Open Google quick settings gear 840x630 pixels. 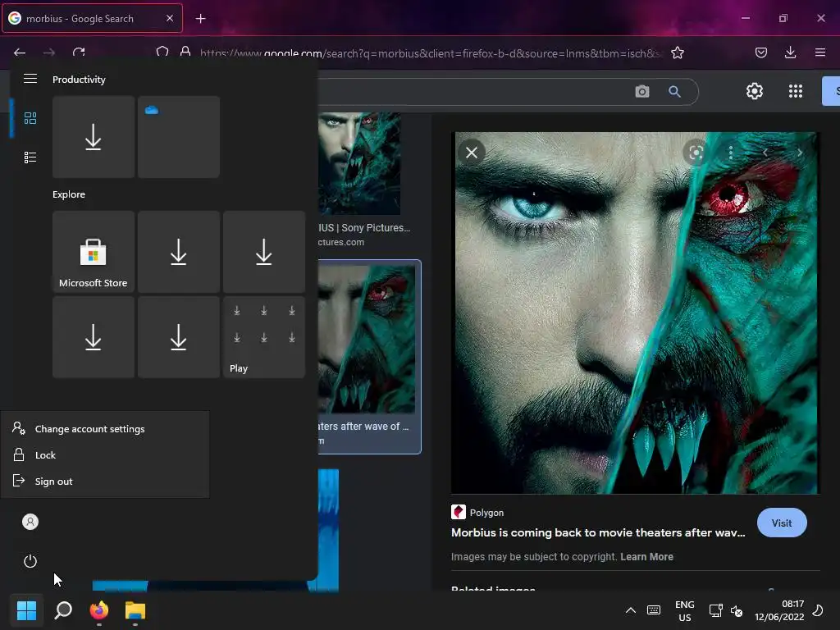point(755,91)
